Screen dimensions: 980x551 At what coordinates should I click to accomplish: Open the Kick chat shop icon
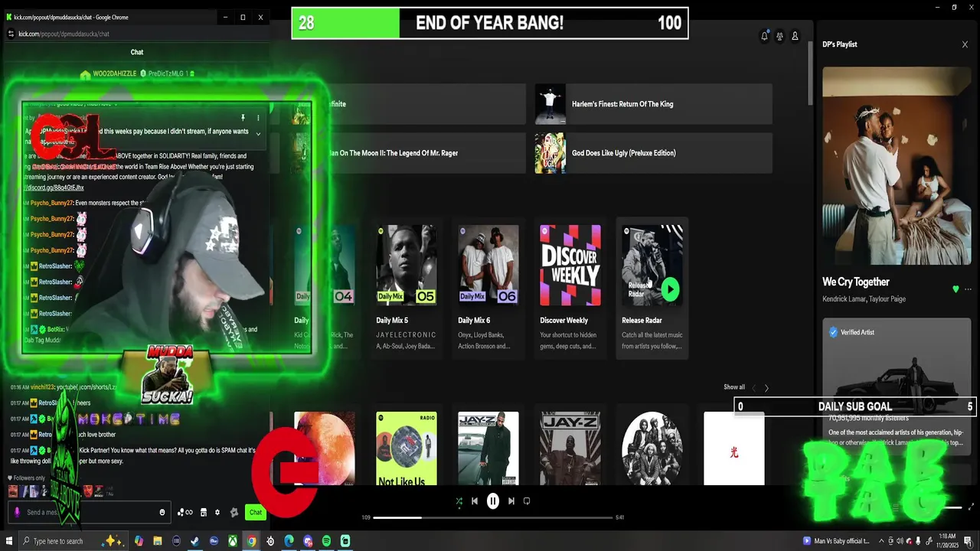point(204,512)
